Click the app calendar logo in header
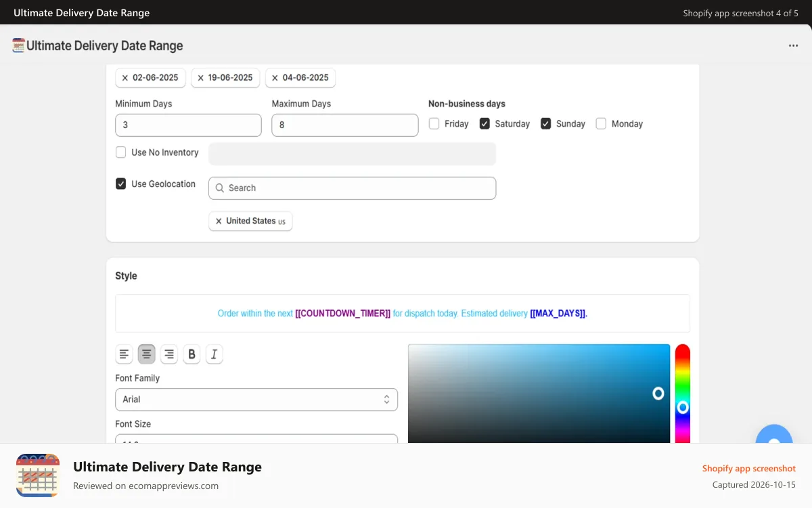812x508 pixels. point(18,45)
